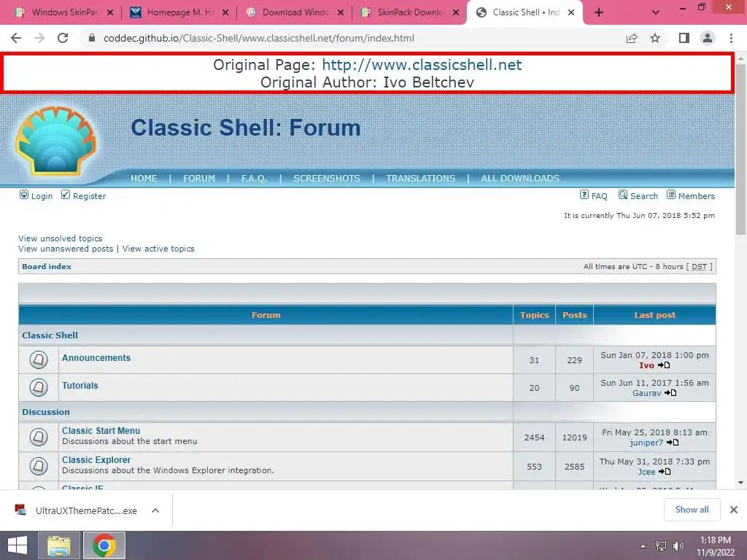The image size is (747, 560).
Task: Open ALL DOWNLOADS in the navigation bar
Action: [520, 178]
